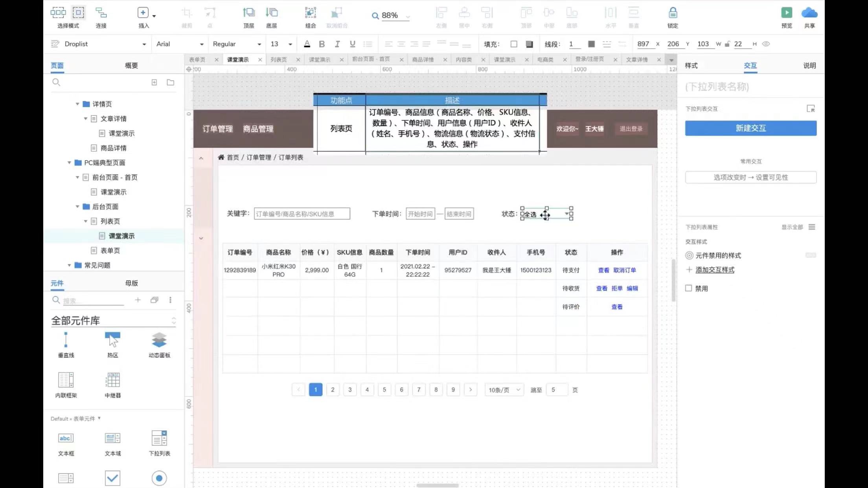
Task: Click add page icon in pages panel
Action: click(154, 82)
